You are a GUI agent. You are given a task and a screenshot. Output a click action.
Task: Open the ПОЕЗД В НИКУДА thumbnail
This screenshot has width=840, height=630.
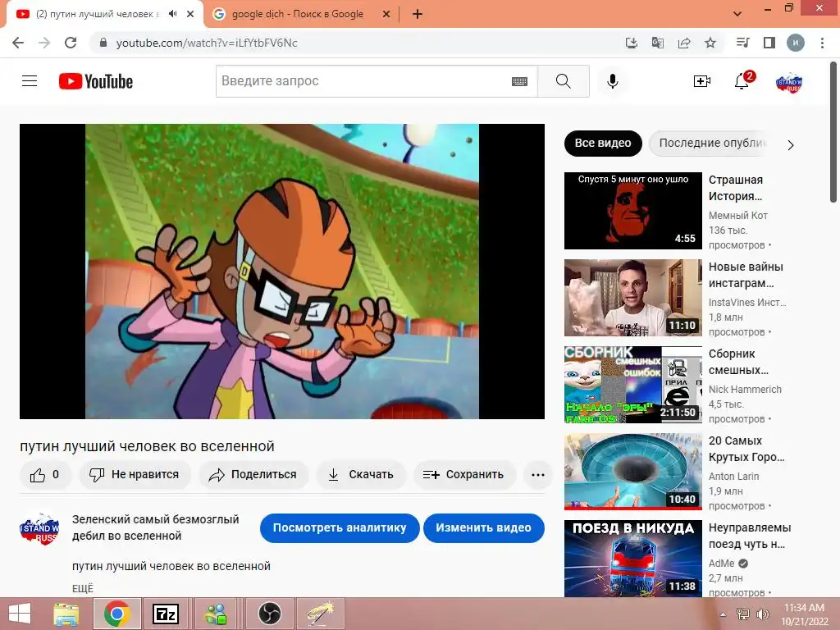pyautogui.click(x=632, y=558)
